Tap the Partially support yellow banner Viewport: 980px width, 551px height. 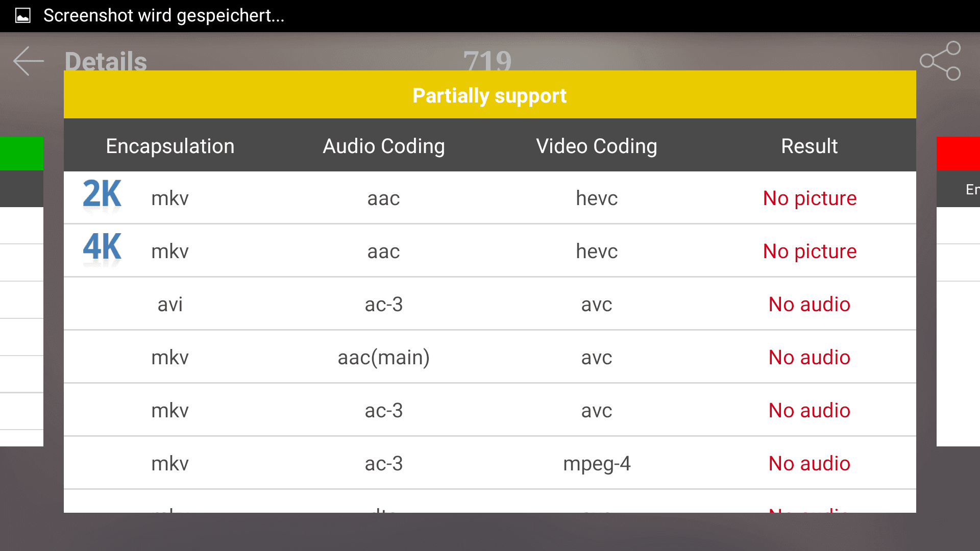489,95
